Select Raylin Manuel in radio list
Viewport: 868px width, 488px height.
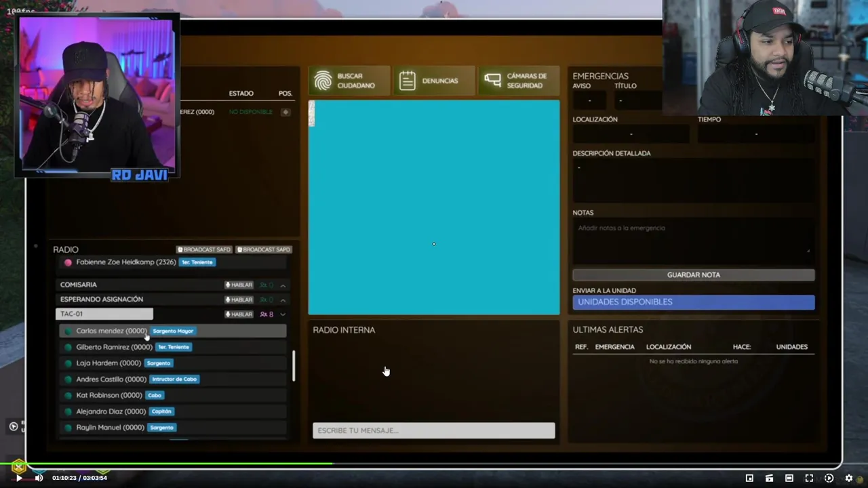tap(172, 428)
